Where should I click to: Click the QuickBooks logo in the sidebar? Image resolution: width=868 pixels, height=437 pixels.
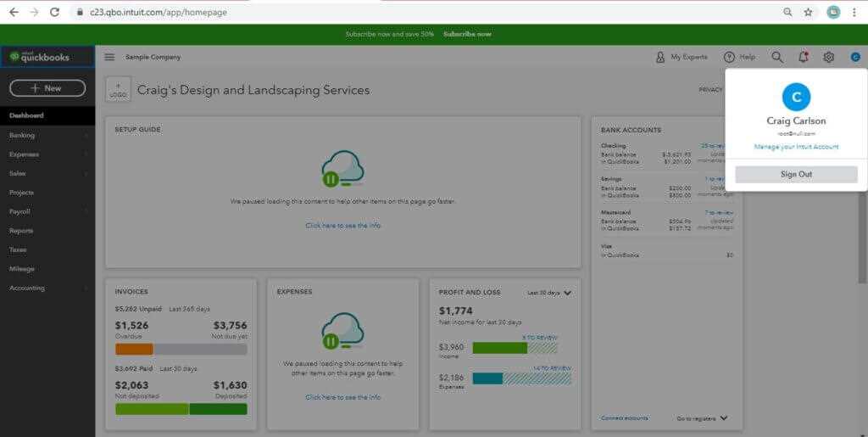[39, 57]
